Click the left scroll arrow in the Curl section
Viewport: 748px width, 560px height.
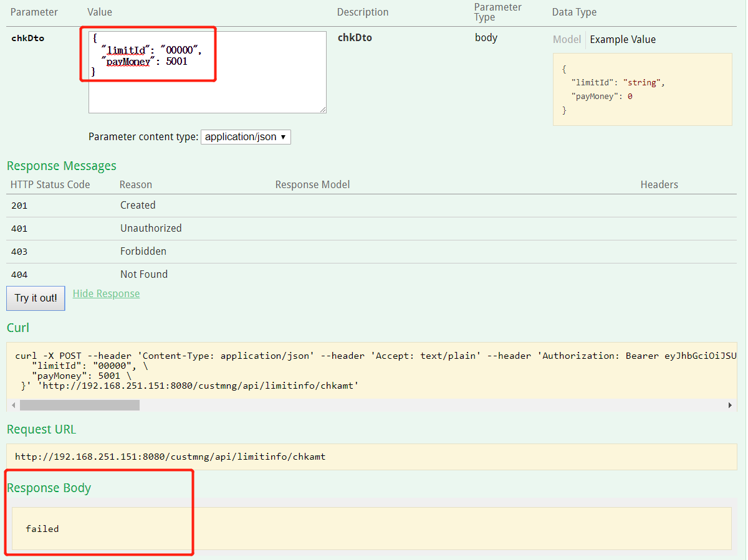pos(13,404)
